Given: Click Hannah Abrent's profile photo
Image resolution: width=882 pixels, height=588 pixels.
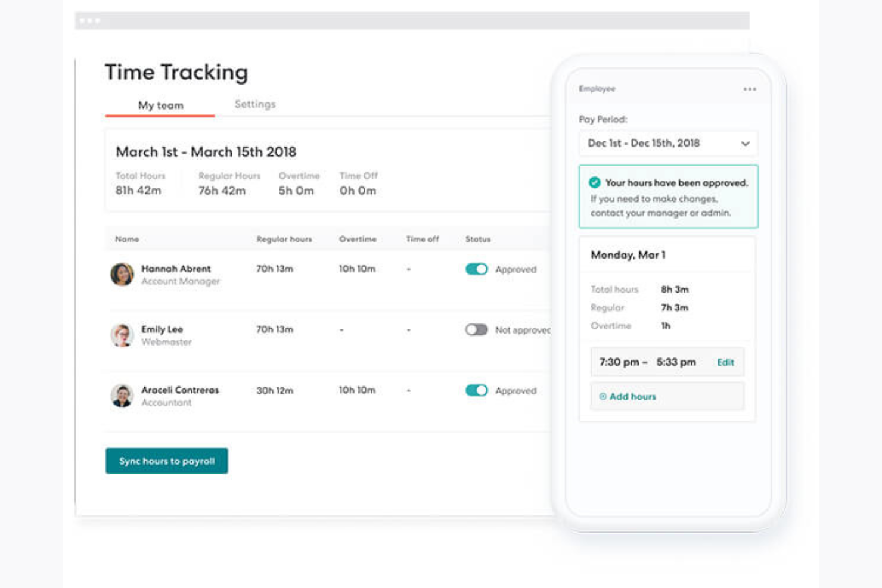Looking at the screenshot, I should [x=122, y=275].
